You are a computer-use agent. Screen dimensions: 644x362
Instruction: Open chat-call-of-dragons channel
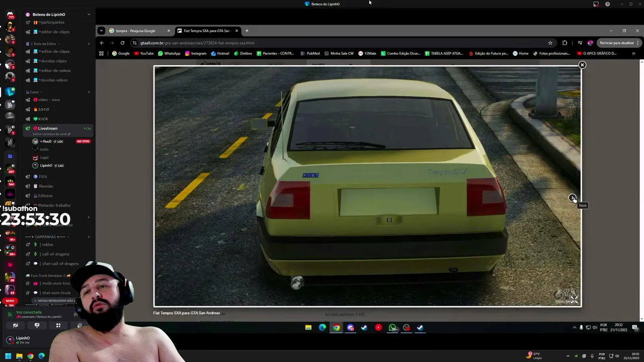(x=58, y=263)
